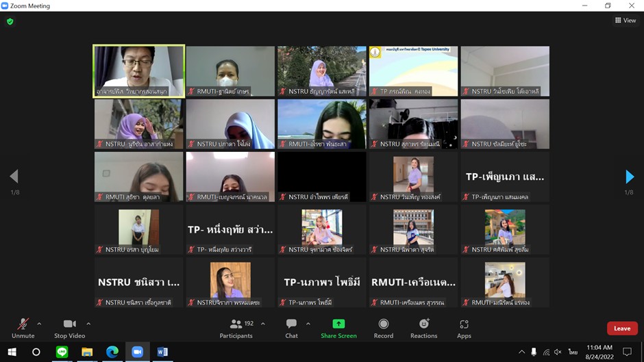Unmute the microphone
Viewport: 644px width, 362px height.
(23, 328)
